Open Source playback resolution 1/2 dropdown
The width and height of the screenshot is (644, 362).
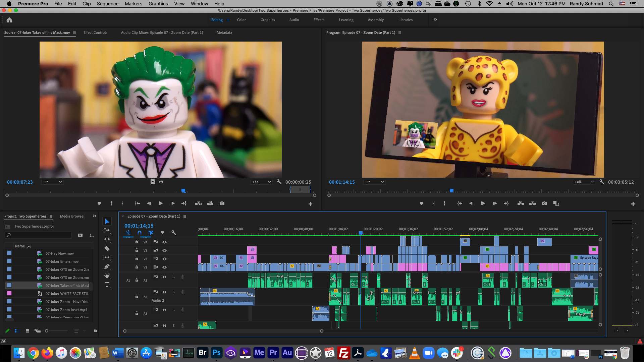point(261,182)
